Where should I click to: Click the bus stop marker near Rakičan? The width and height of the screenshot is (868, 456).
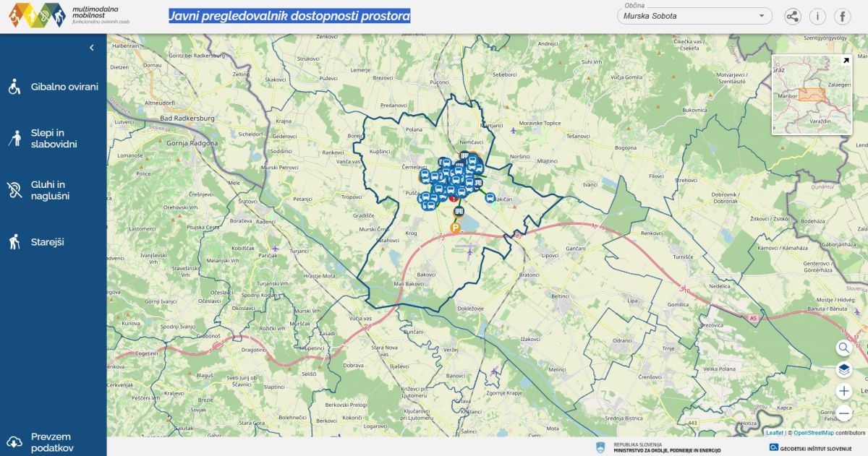click(x=490, y=197)
